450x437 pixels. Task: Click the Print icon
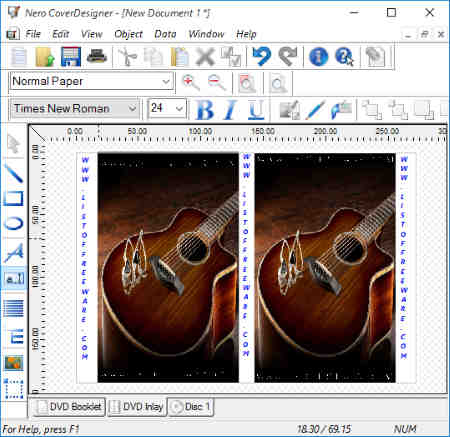click(x=97, y=56)
